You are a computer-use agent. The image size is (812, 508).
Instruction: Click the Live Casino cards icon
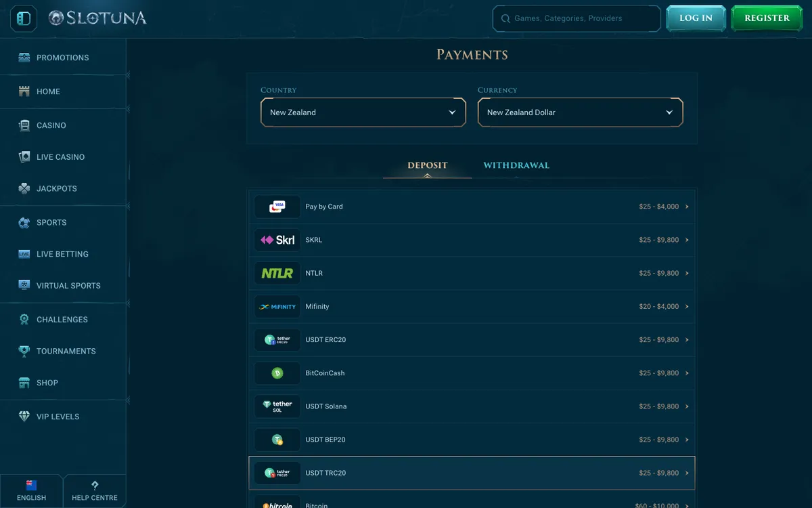click(x=24, y=156)
